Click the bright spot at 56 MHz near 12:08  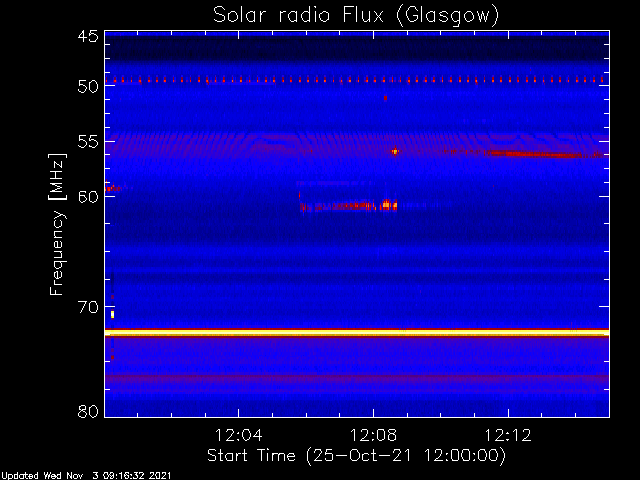coord(395,151)
